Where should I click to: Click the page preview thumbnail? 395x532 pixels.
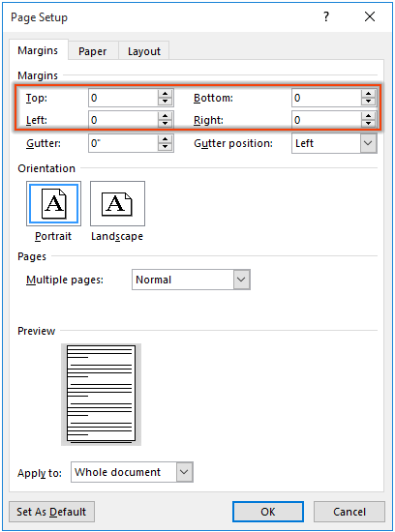click(102, 395)
